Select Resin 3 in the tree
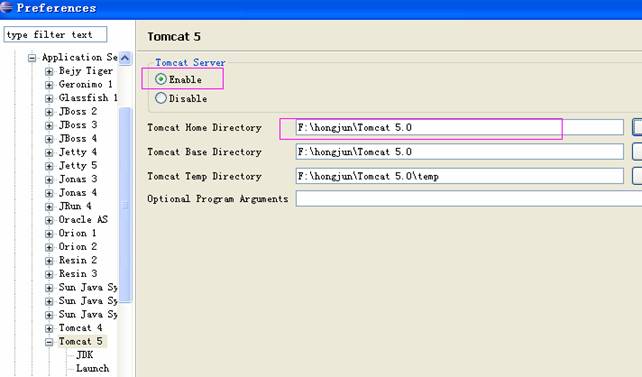Image resolution: width=642 pixels, height=377 pixels. point(78,273)
